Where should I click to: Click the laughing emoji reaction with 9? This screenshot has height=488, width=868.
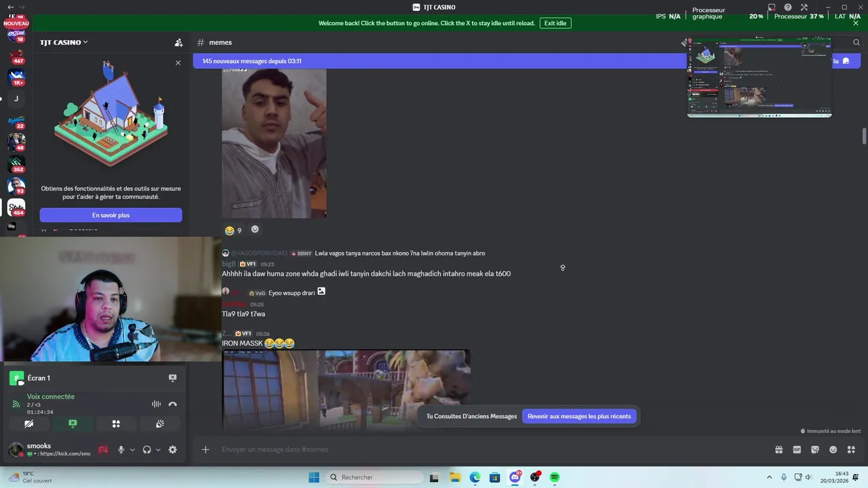click(x=233, y=230)
